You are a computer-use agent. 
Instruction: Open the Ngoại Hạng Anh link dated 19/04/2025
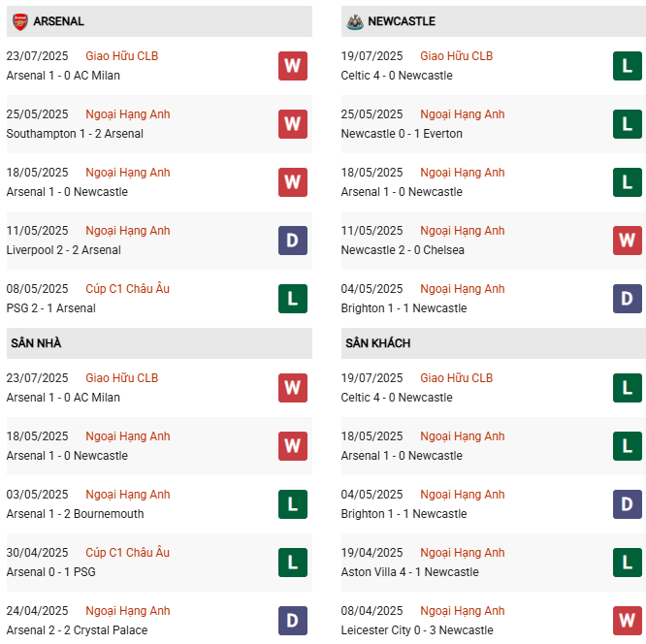pyautogui.click(x=462, y=553)
